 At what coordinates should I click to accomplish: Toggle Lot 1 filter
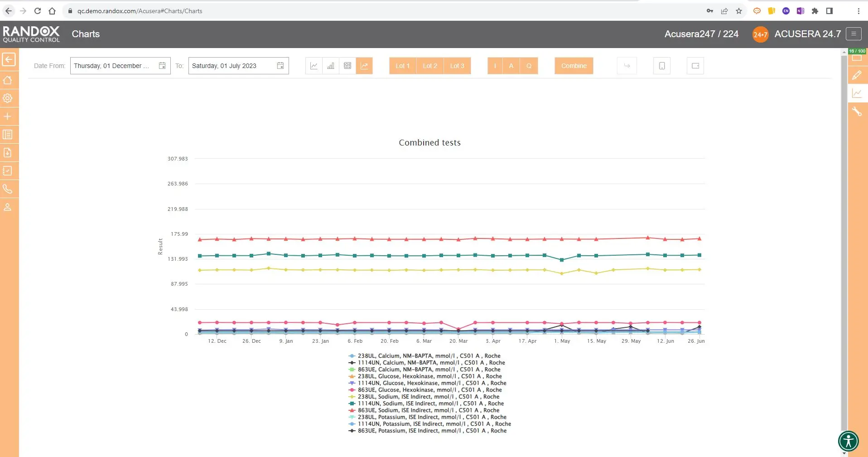[x=402, y=66]
